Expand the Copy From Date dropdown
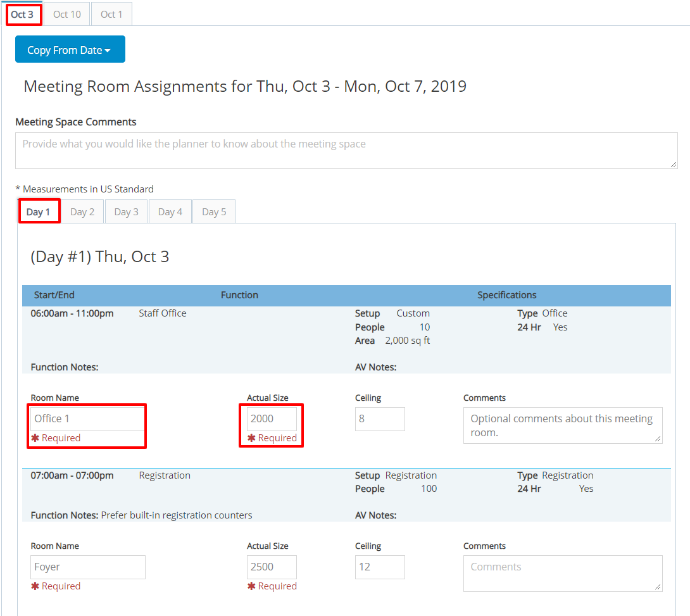 pos(70,49)
